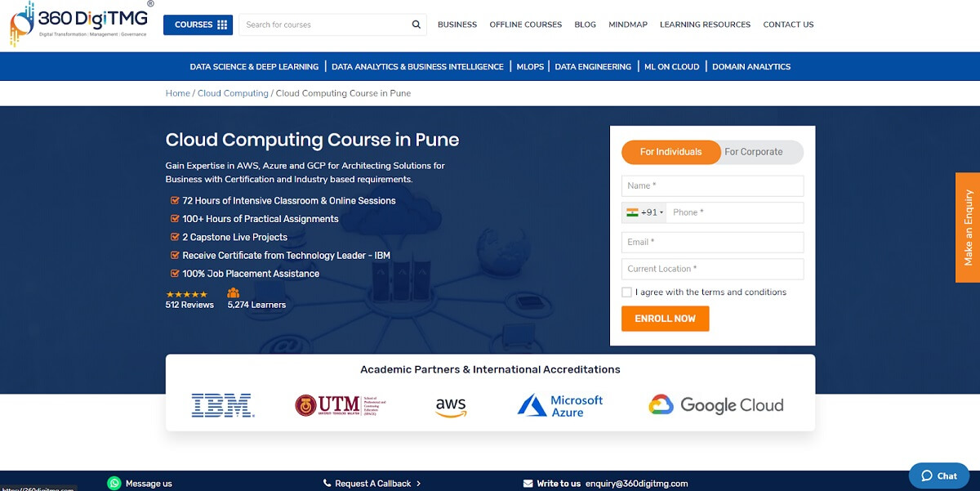
Task: Open the Data Engineering menu
Action: pos(594,66)
